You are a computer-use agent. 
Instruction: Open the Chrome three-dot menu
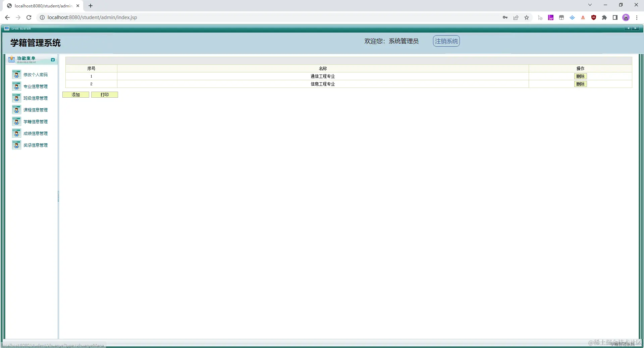point(637,17)
